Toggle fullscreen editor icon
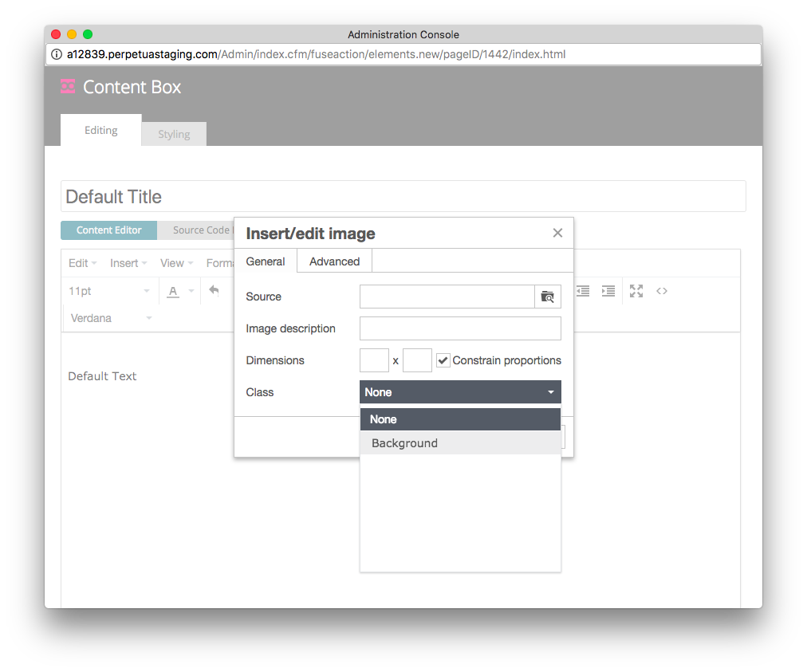The image size is (807, 672). click(636, 291)
